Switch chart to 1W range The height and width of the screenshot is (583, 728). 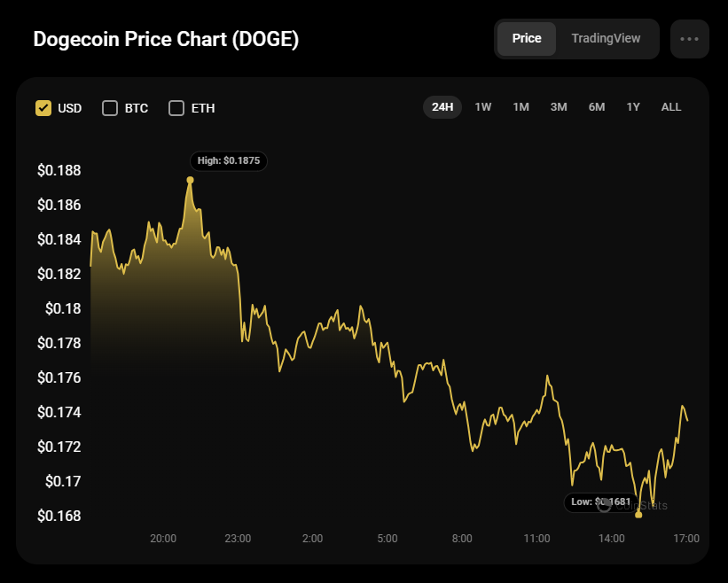(x=483, y=107)
